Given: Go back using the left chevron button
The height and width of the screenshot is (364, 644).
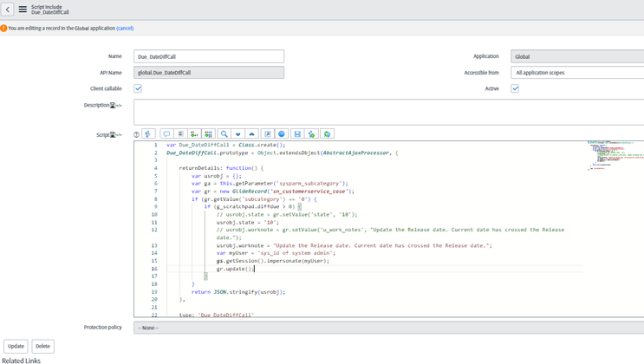Looking at the screenshot, I should (x=8, y=9).
